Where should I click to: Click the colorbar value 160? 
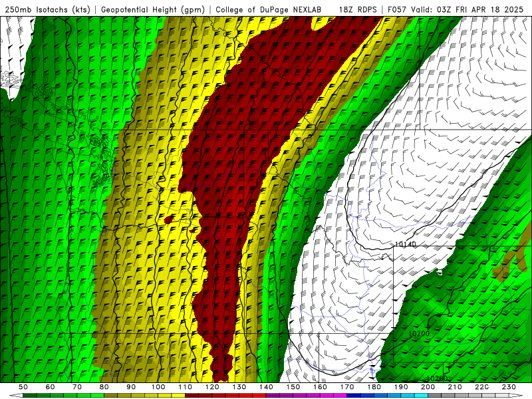coord(320,387)
